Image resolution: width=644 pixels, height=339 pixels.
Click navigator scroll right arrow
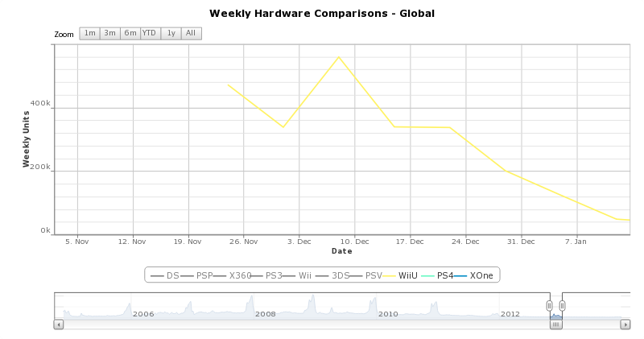click(x=625, y=325)
